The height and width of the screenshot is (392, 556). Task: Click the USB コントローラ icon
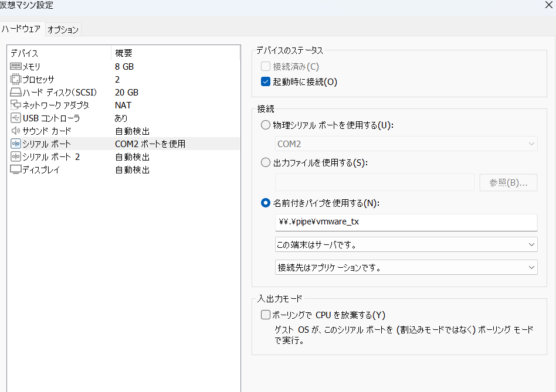(x=16, y=118)
